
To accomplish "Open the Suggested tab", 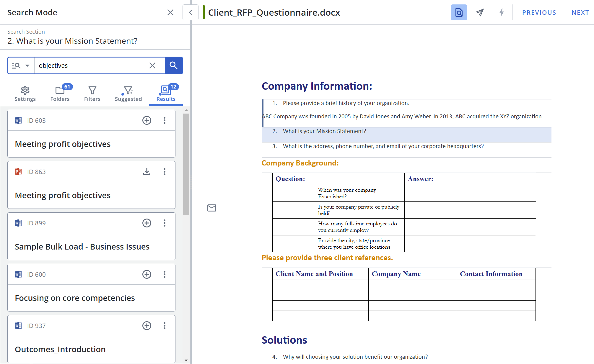I will pyautogui.click(x=128, y=94).
